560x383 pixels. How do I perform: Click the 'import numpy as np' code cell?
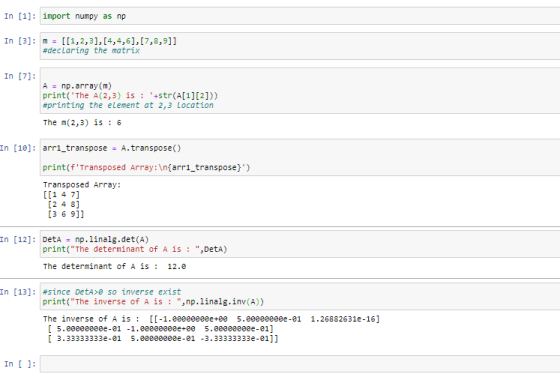tap(300, 16)
